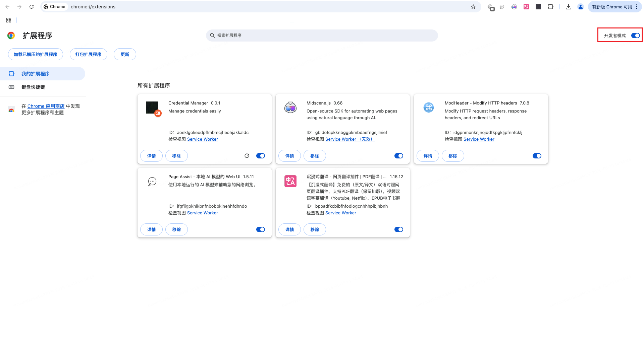Open ModHeader Service Worker link
The image size is (644, 347).
pos(479,139)
